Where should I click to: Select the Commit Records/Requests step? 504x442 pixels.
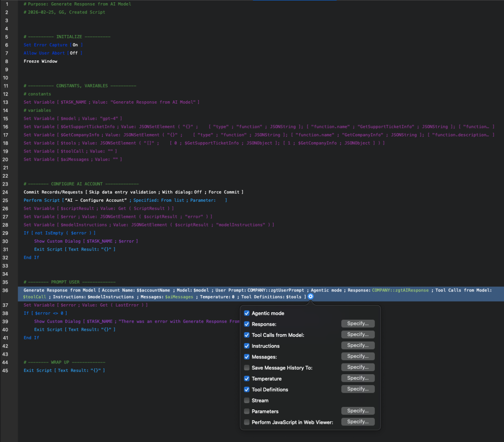click(133, 192)
